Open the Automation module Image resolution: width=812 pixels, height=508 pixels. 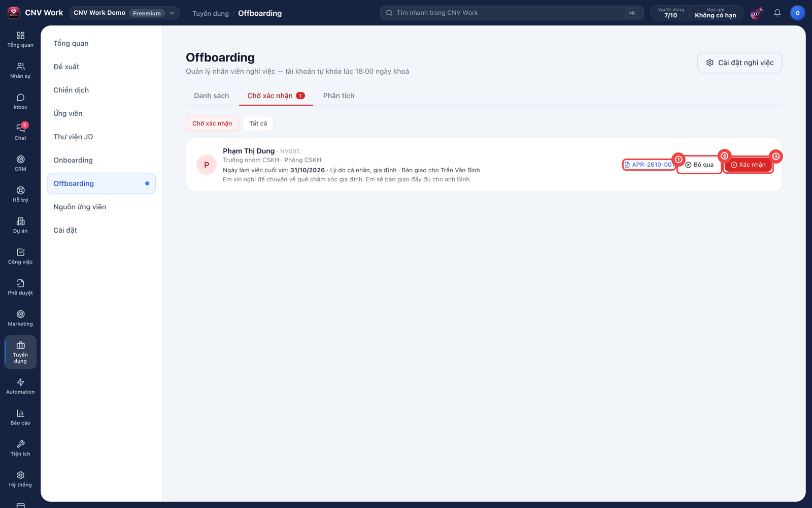(20, 387)
